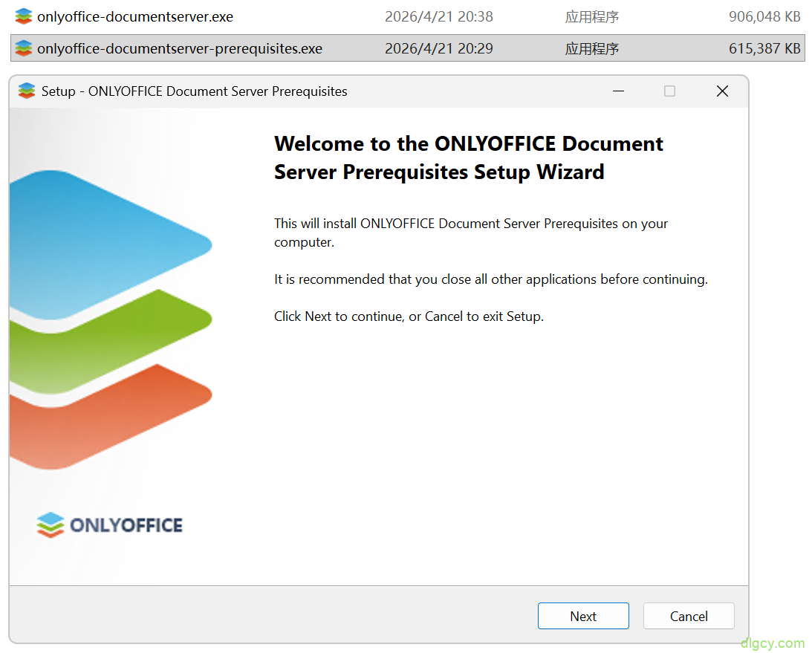Image resolution: width=812 pixels, height=653 pixels.
Task: Click the date 2026/4/21 20:29
Action: click(438, 48)
